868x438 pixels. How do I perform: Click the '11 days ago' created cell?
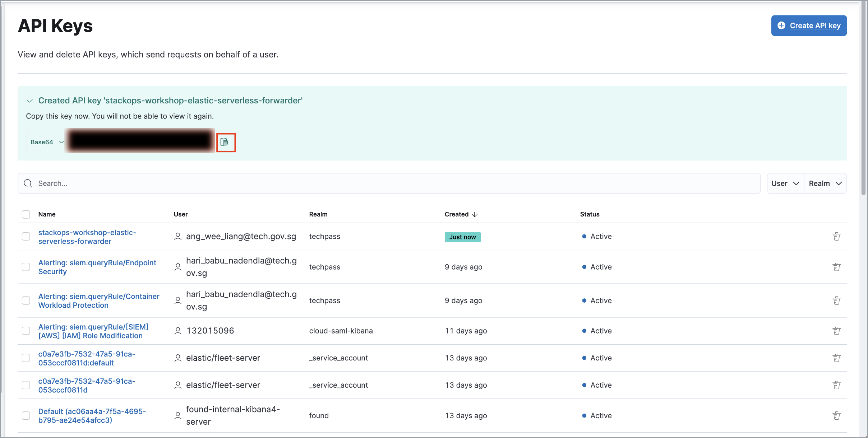(466, 331)
